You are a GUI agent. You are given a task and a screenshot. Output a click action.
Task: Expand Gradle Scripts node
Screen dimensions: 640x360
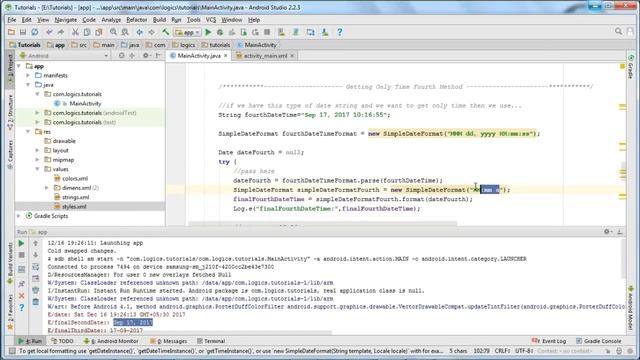pos(19,216)
